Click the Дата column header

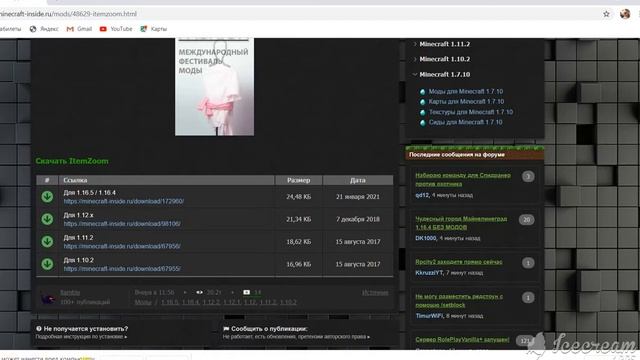pyautogui.click(x=358, y=180)
